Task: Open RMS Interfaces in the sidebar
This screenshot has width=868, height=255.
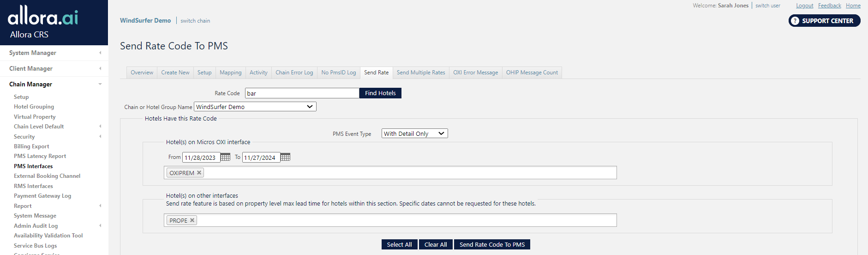Action: [x=33, y=186]
